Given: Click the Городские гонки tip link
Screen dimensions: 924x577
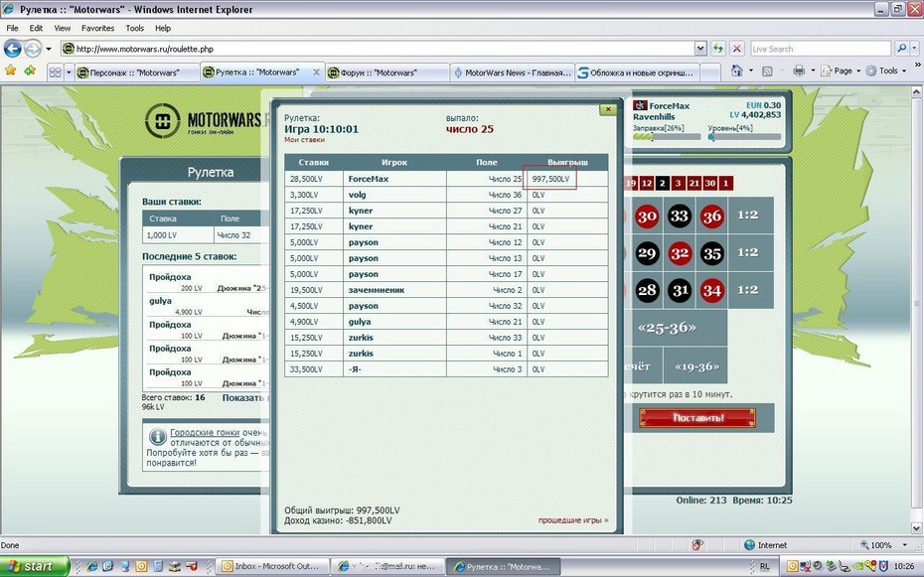Looking at the screenshot, I should [205, 432].
